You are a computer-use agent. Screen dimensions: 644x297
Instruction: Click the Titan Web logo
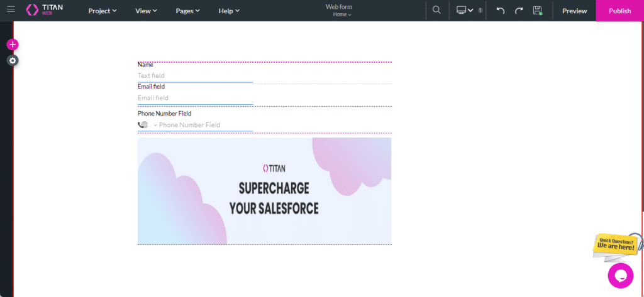point(44,11)
